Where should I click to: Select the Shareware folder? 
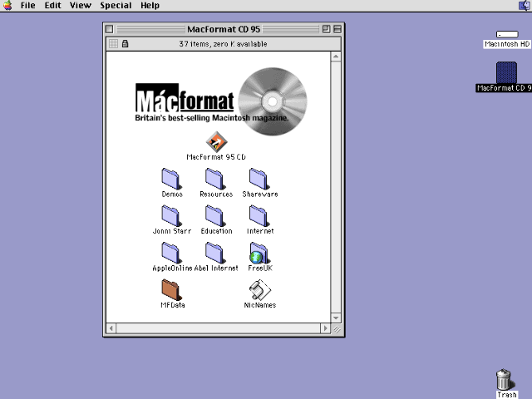[259, 179]
